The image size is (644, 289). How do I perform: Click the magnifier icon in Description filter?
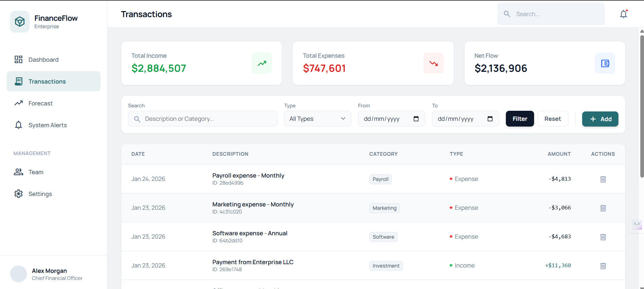137,119
